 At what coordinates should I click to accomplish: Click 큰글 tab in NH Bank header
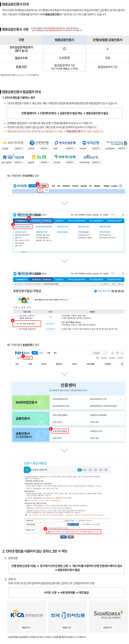(x=41, y=353)
